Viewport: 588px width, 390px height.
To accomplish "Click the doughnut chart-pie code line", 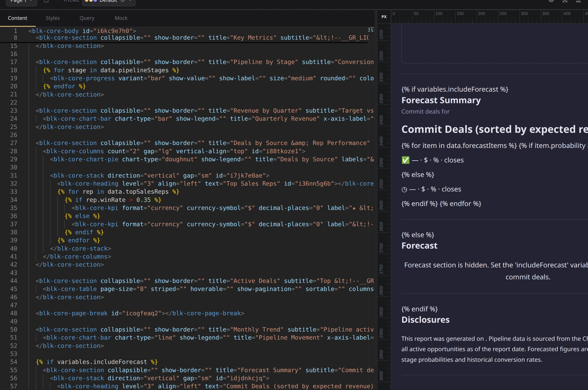I will pos(212,159).
